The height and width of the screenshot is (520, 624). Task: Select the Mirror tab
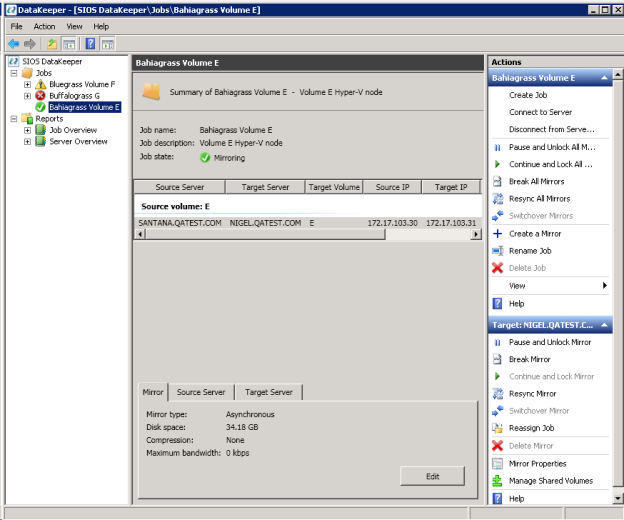[153, 392]
